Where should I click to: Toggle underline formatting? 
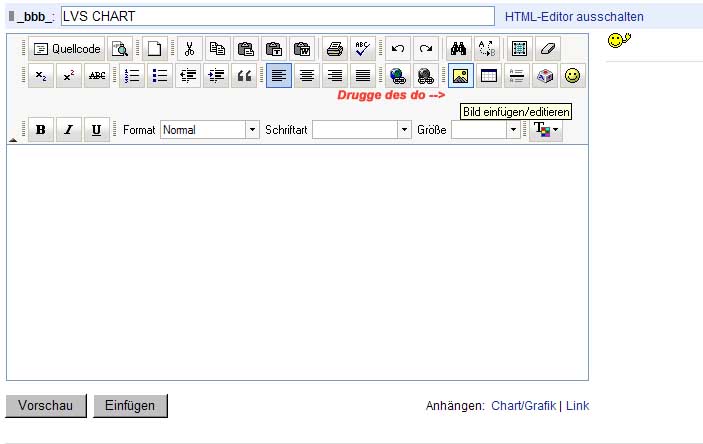(x=96, y=130)
